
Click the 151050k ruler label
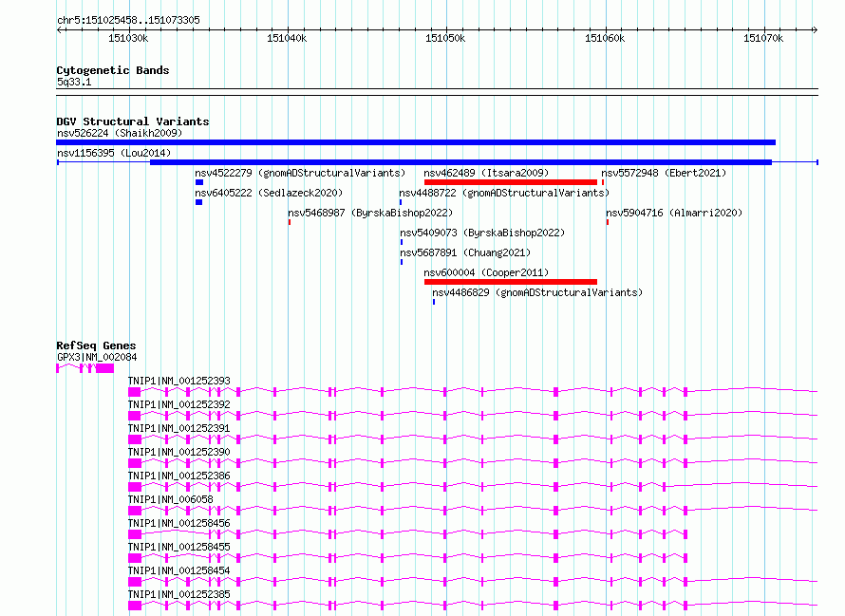coord(445,38)
